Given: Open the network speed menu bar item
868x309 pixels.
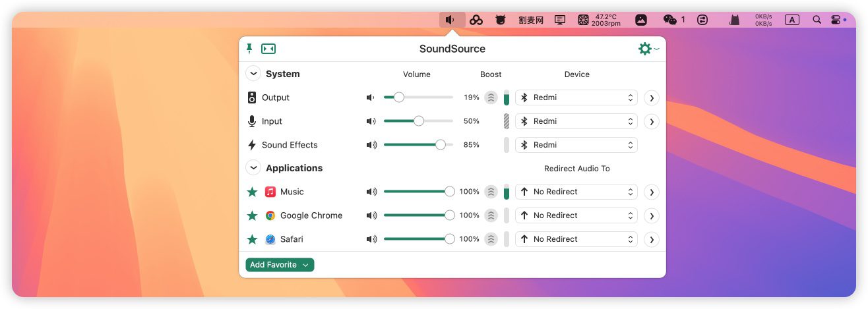Looking at the screenshot, I should pyautogui.click(x=764, y=20).
